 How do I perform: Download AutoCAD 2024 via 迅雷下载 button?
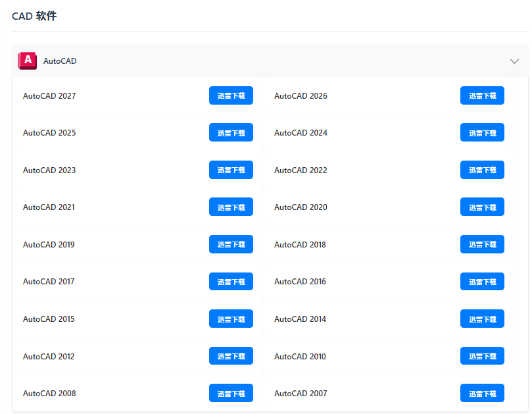pyautogui.click(x=482, y=132)
